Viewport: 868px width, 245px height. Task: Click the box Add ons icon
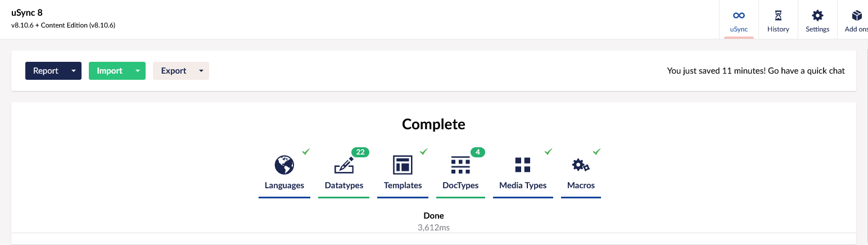tap(857, 15)
